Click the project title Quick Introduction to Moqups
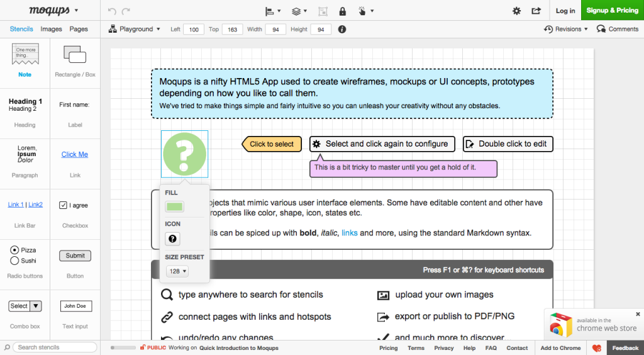Screen dimensions: 644x355 (239, 348)
